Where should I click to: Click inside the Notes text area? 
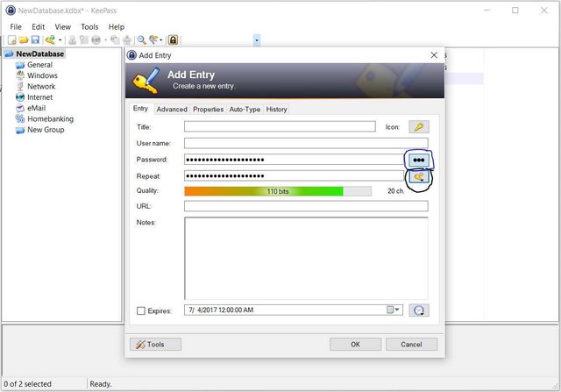(x=306, y=258)
